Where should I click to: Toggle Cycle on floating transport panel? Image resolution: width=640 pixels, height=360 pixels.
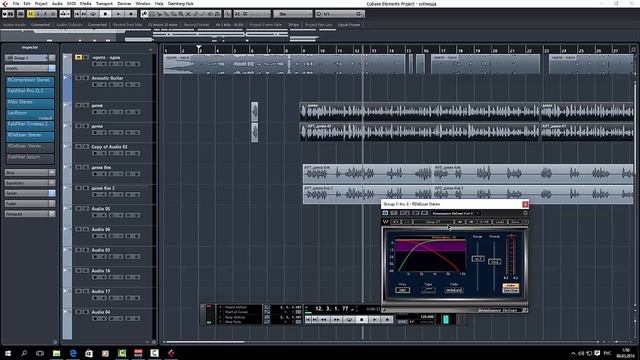pyautogui.click(x=349, y=320)
